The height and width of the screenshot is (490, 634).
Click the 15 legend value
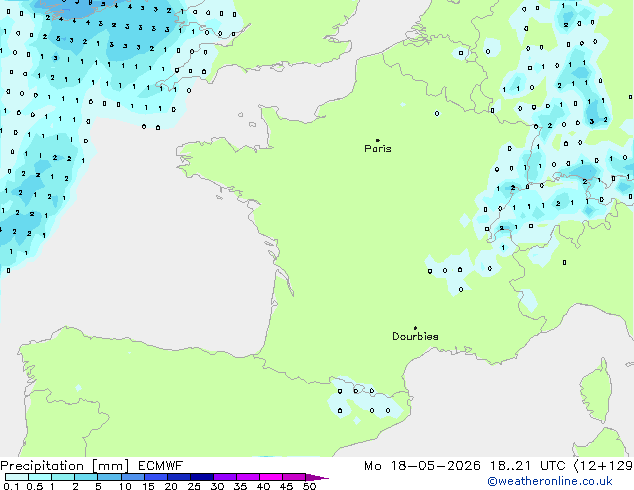click(148, 486)
